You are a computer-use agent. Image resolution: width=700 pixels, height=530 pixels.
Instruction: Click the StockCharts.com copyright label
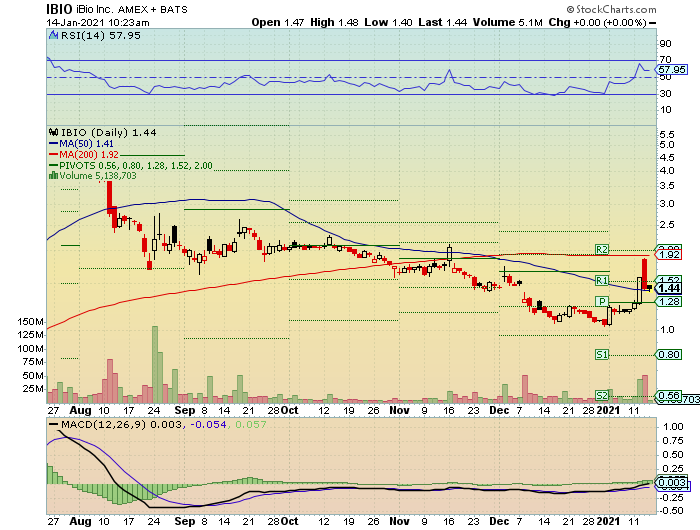click(612, 9)
